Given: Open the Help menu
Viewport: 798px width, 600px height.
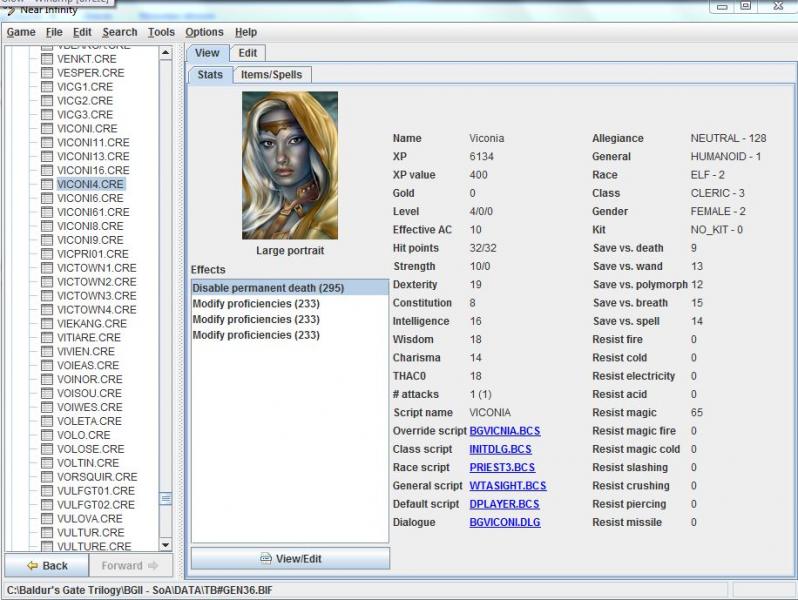Looking at the screenshot, I should click(x=246, y=32).
